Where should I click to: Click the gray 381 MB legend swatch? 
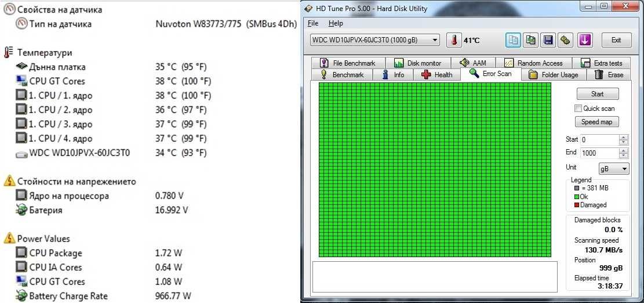click(x=577, y=188)
